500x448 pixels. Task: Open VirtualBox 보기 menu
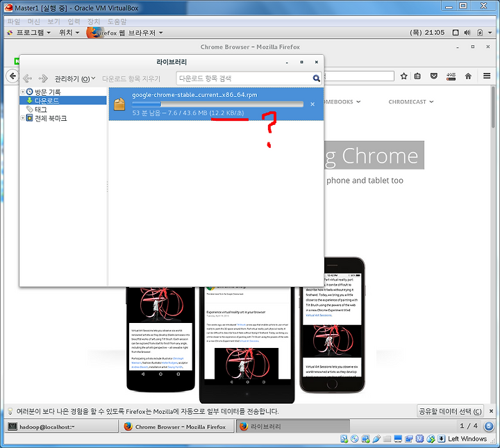coord(54,22)
